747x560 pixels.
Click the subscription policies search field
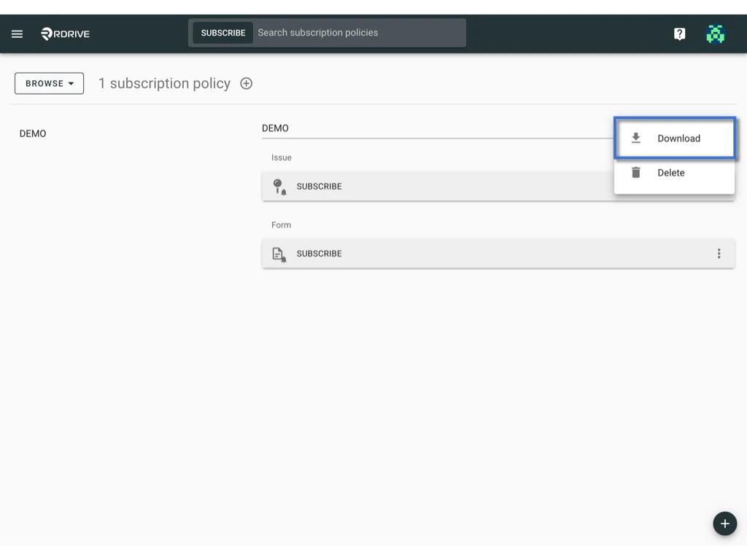pos(357,32)
